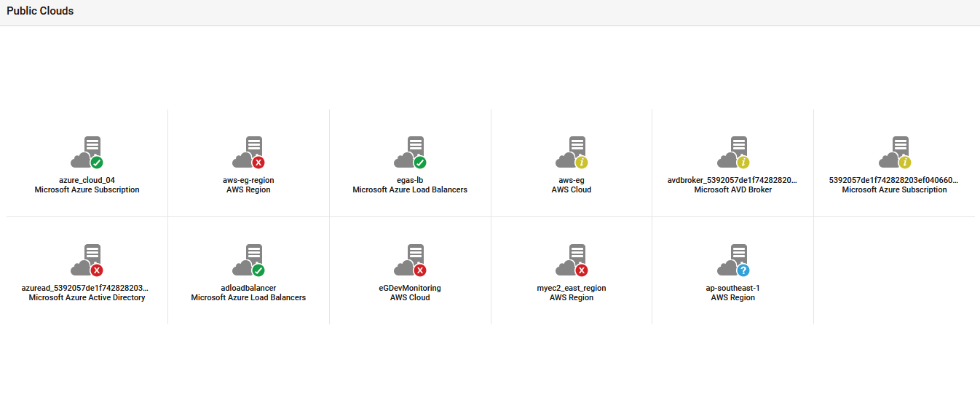The height and width of the screenshot is (403, 980).
Task: Select the egas-lb load balancer icon
Action: (x=410, y=153)
